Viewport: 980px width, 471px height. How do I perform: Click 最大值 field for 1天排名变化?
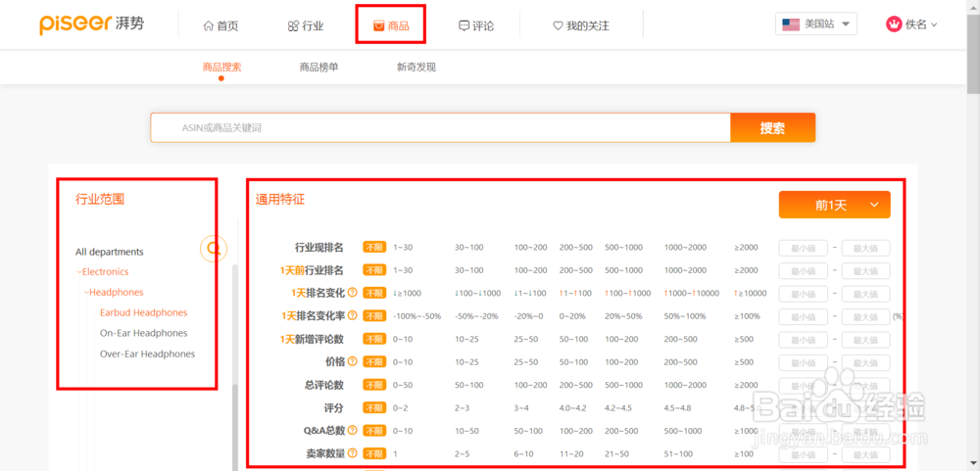(865, 294)
